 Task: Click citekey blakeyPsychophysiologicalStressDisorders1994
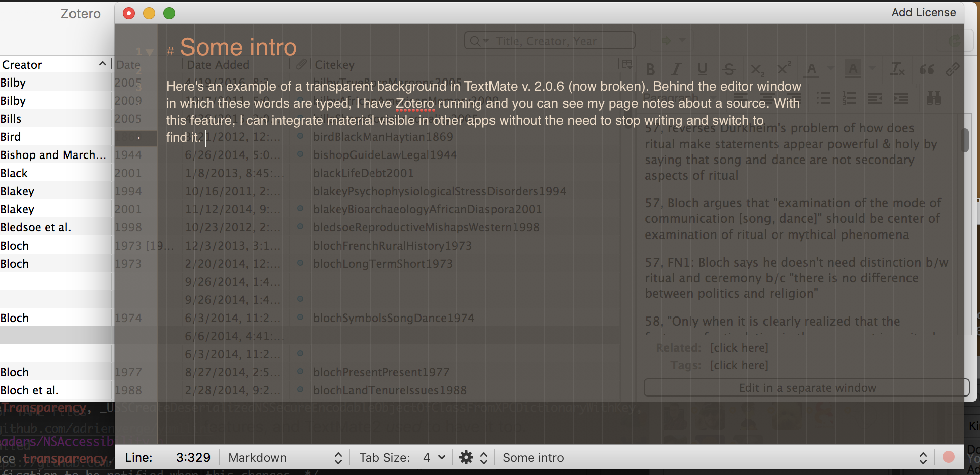440,191
